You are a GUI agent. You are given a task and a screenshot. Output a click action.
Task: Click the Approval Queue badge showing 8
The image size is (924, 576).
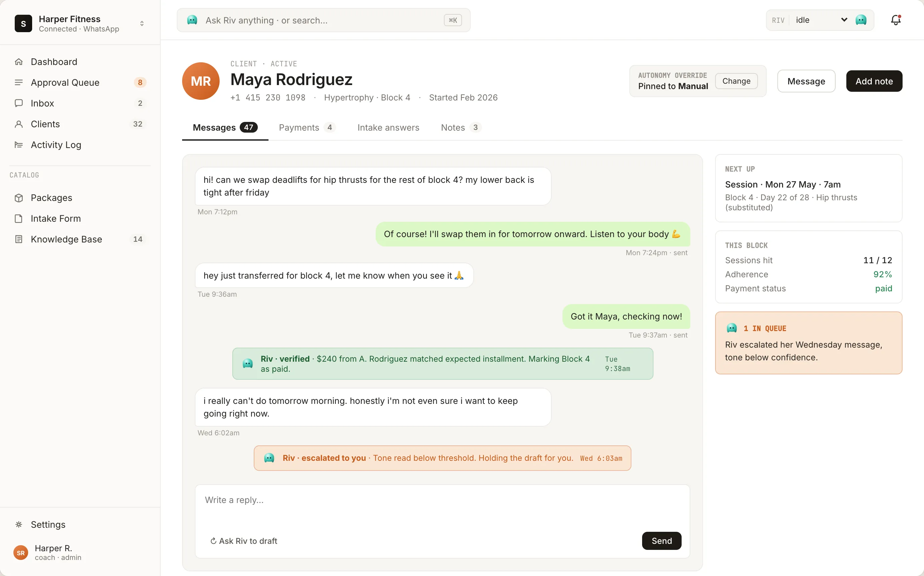pos(140,83)
